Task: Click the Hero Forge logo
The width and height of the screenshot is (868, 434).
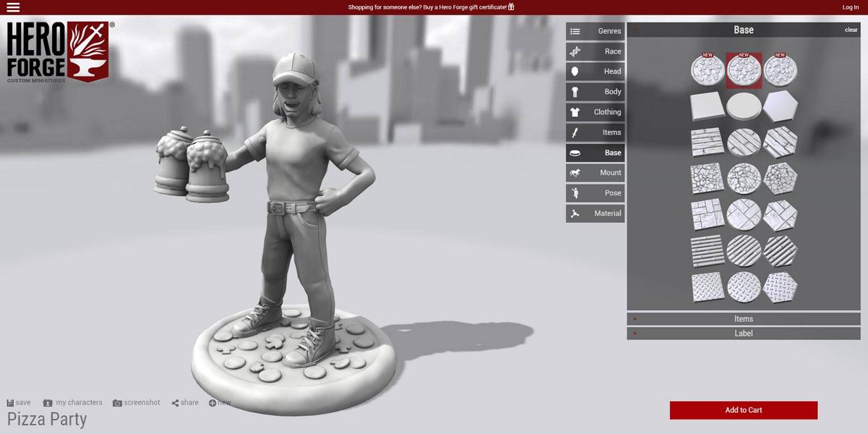Action: click(60, 52)
